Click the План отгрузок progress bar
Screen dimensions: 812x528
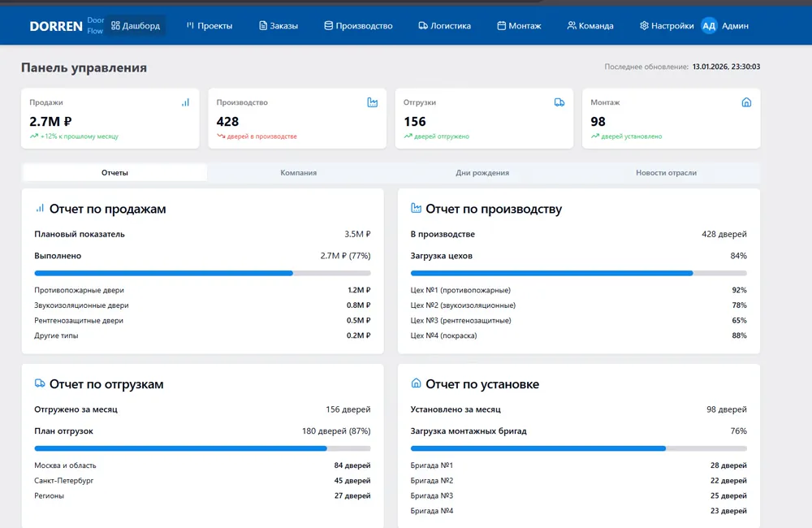click(x=202, y=448)
